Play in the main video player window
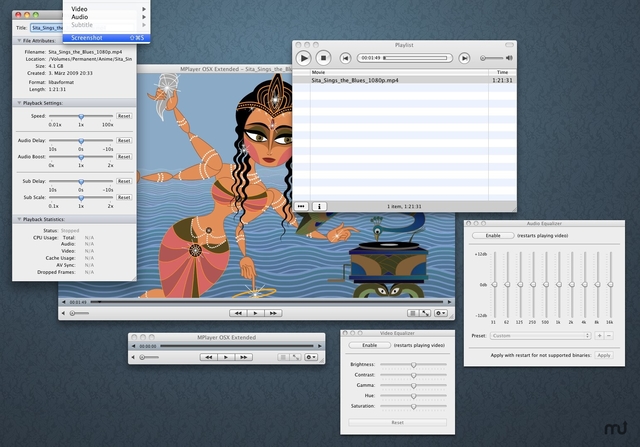The width and height of the screenshot is (640, 447). coord(256,313)
